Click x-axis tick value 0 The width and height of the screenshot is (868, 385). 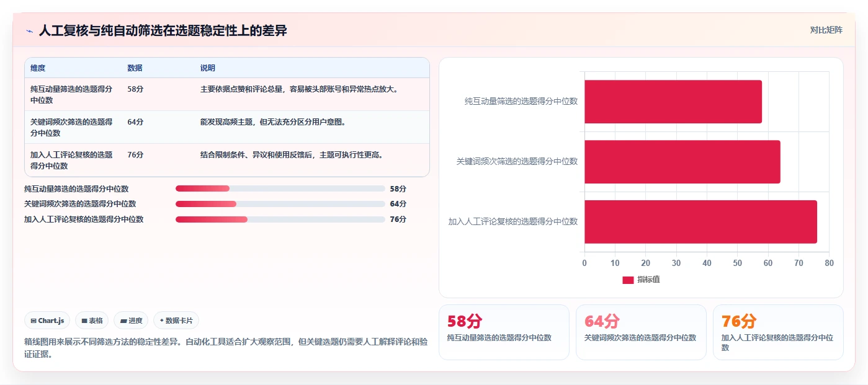[x=584, y=263]
